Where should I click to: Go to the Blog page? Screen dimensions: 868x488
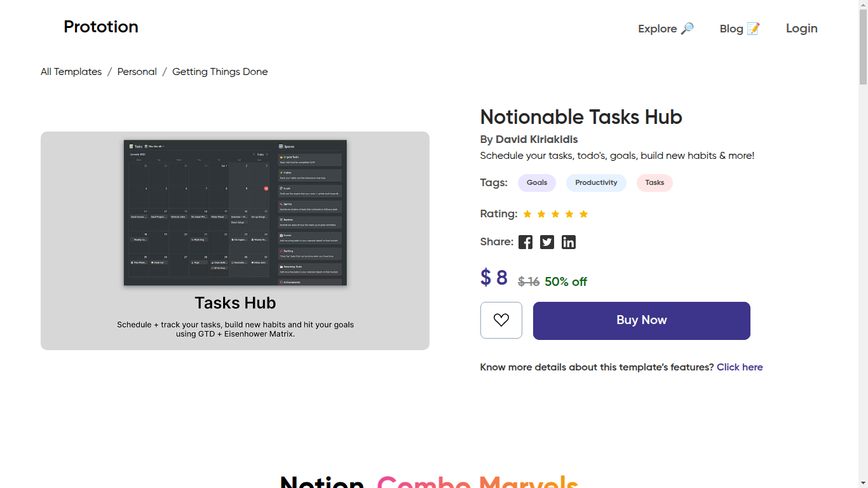coord(740,29)
